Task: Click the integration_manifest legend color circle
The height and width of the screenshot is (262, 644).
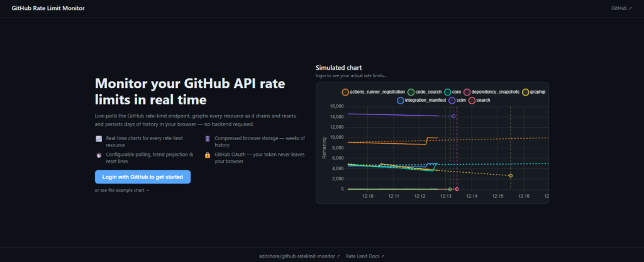Action: pyautogui.click(x=400, y=101)
